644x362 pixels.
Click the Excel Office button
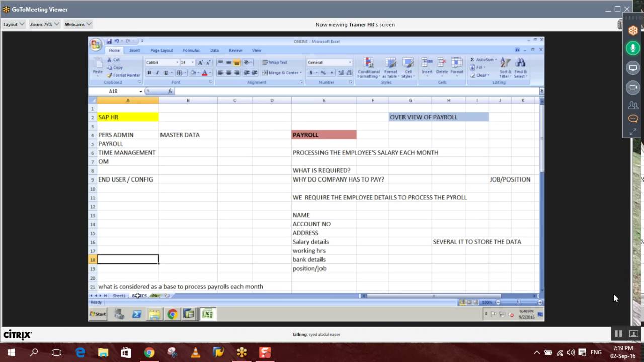pyautogui.click(x=96, y=44)
